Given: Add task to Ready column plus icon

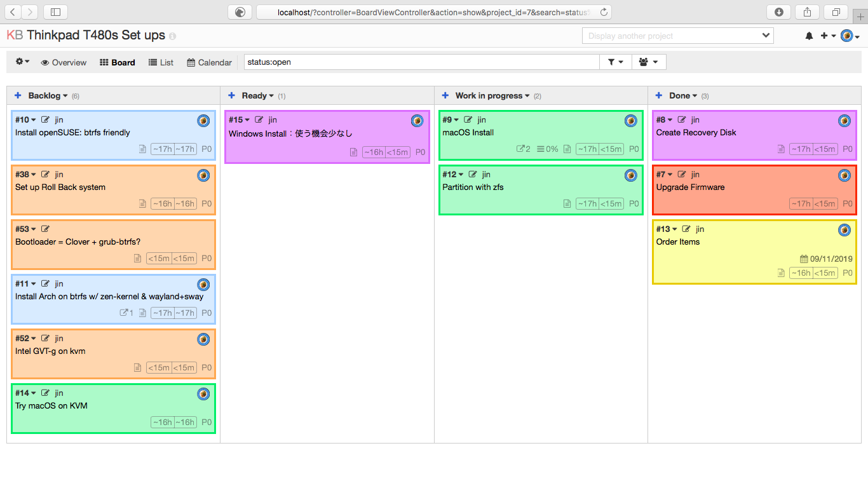Looking at the screenshot, I should 231,95.
